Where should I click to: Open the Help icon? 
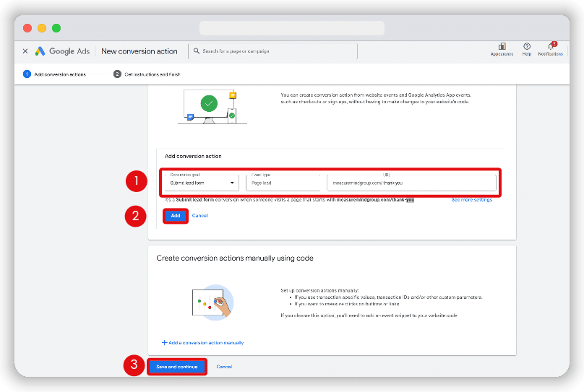(527, 49)
